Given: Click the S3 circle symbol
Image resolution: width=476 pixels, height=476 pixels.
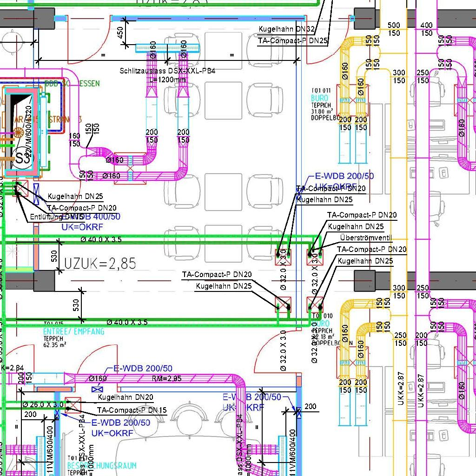Looking at the screenshot, I should [x=22, y=158].
